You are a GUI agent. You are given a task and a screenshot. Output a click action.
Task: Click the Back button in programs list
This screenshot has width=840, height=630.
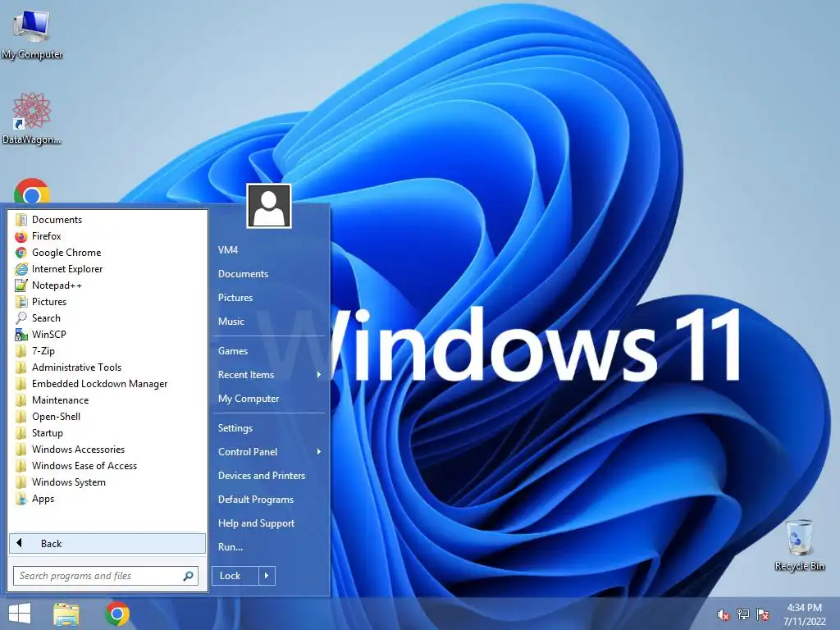click(107, 544)
